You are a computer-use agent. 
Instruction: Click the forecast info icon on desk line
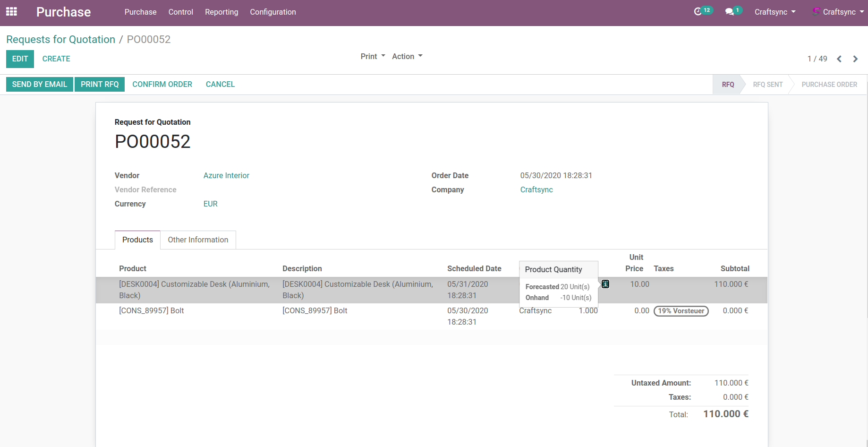pyautogui.click(x=605, y=284)
